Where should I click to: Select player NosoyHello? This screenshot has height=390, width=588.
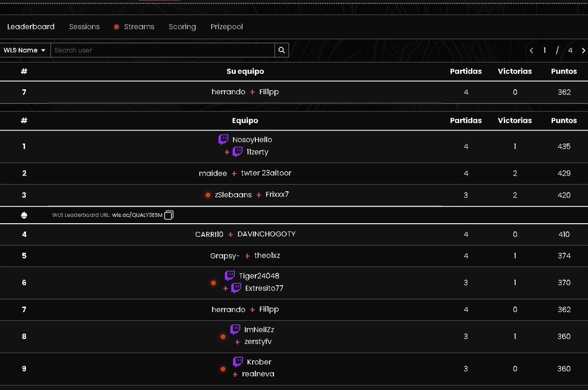click(x=252, y=140)
